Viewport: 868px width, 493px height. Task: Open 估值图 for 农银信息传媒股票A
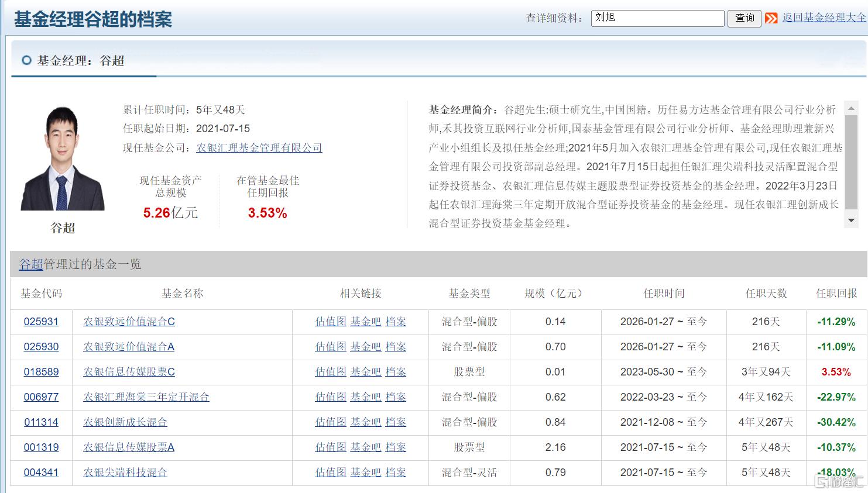coord(331,447)
